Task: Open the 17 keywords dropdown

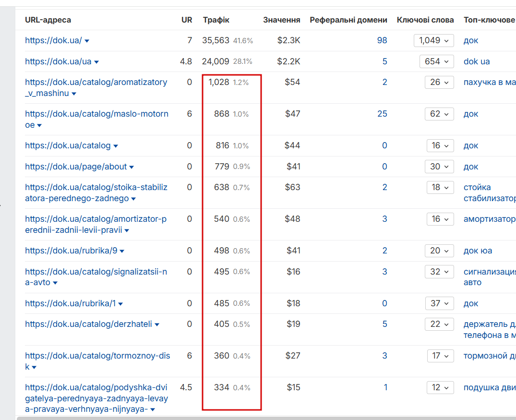Action: pyautogui.click(x=440, y=356)
